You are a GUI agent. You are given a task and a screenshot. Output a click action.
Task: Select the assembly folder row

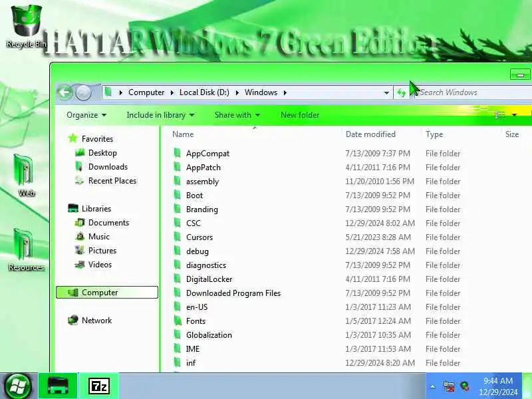click(x=317, y=182)
